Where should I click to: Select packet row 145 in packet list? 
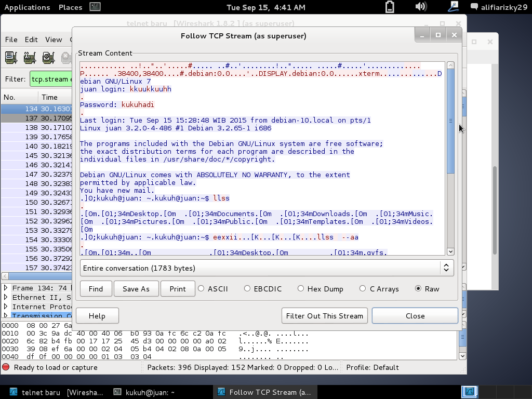pos(37,155)
